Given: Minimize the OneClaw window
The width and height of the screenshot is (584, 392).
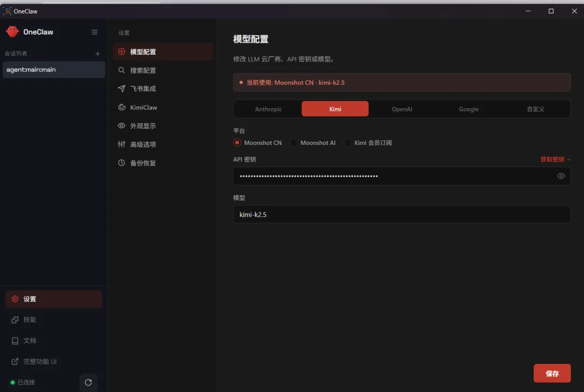Looking at the screenshot, I should [528, 11].
